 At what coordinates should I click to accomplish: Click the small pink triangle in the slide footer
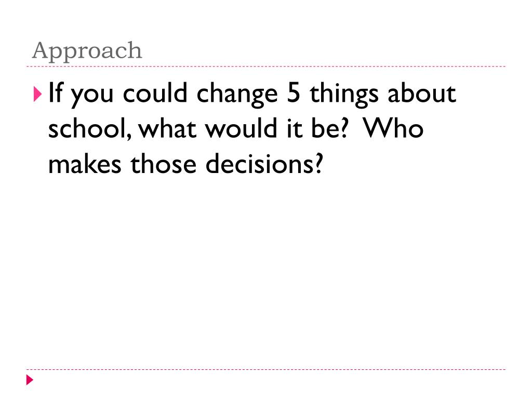[30, 380]
